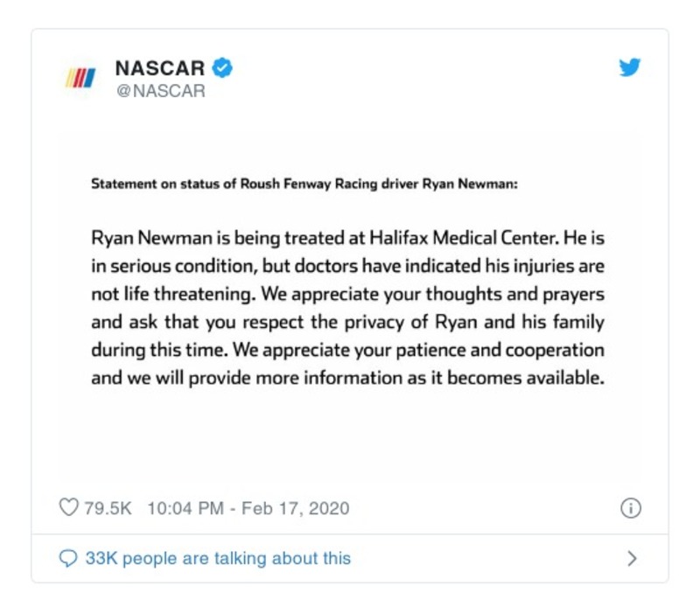Screen dimensions: 700x614
Task: Expand the conversation with the right chevron
Action: point(632,558)
